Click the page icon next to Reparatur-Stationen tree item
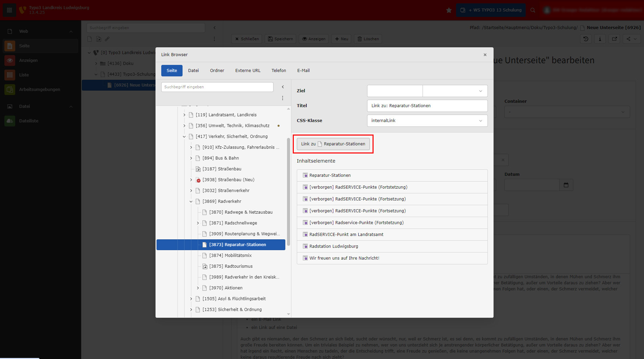This screenshot has height=359, width=644. pyautogui.click(x=205, y=245)
